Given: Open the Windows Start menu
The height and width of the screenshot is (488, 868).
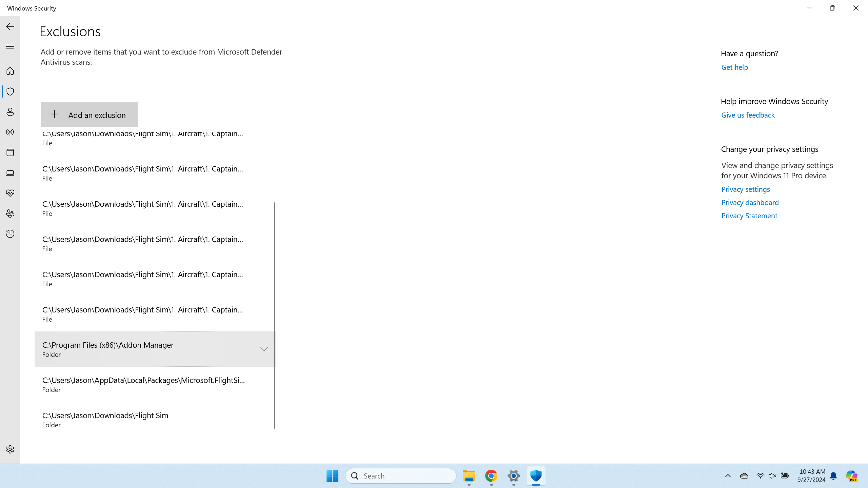Looking at the screenshot, I should tap(332, 476).
